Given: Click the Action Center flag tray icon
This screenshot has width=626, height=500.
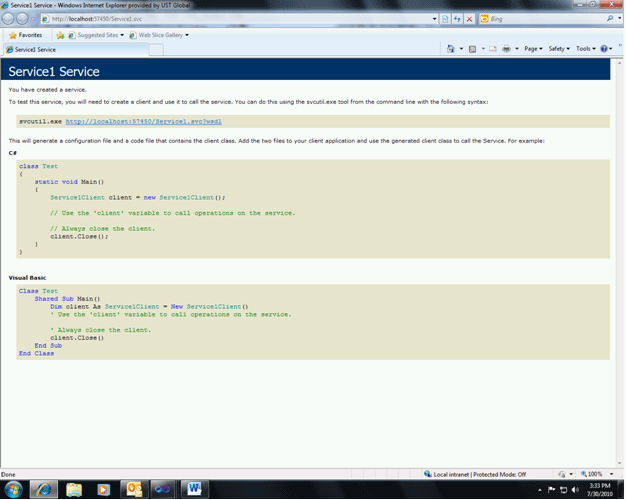Looking at the screenshot, I should [x=551, y=490].
